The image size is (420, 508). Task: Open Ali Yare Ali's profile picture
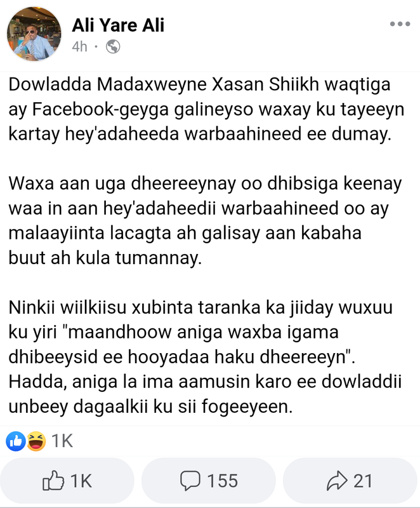pos(34,34)
